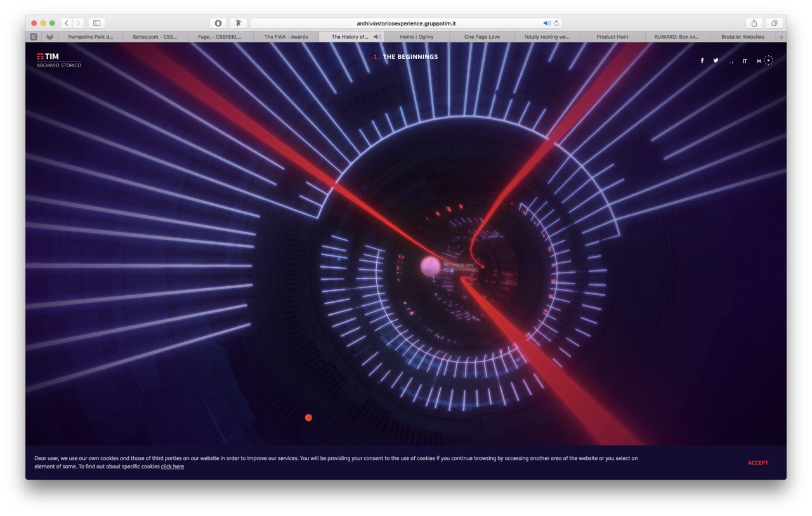Image resolution: width=812 pixels, height=516 pixels.
Task: Switch site language to IT
Action: click(745, 62)
